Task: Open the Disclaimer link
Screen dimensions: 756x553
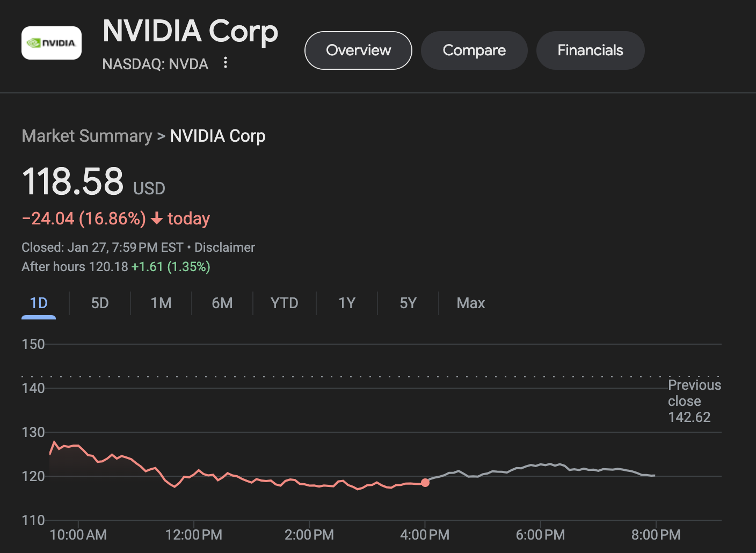Action: point(224,248)
